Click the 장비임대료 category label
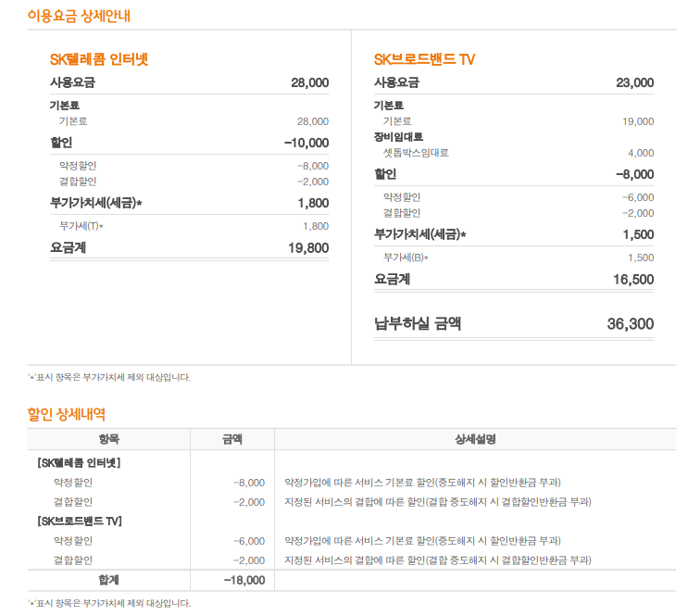Viewport: 688px width, 616px height. 398,137
